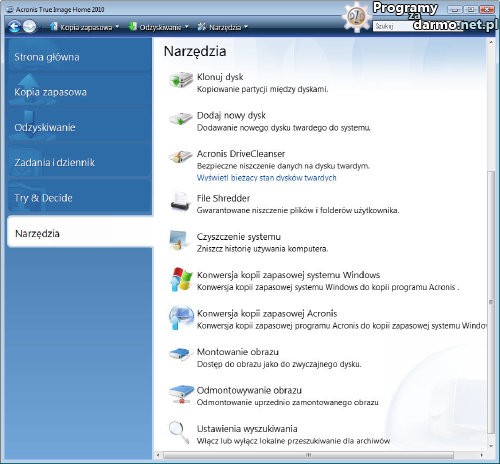Click the Kopia zapasowa toolbar icon
The width and height of the screenshot is (500, 464).
click(x=54, y=26)
